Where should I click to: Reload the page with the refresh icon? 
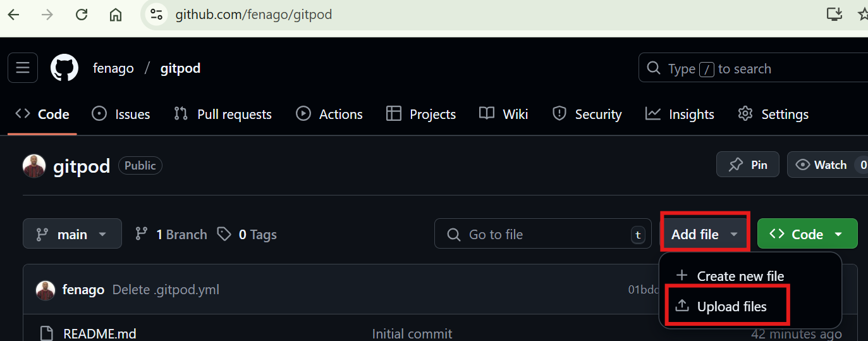point(82,15)
